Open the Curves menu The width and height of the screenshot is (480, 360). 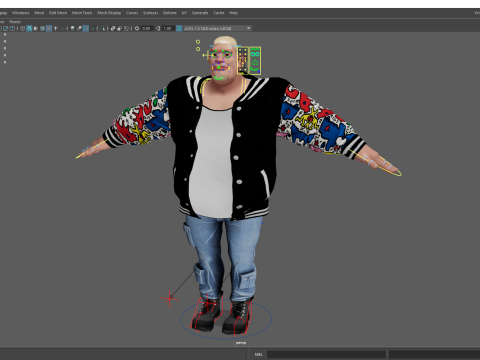coord(132,13)
